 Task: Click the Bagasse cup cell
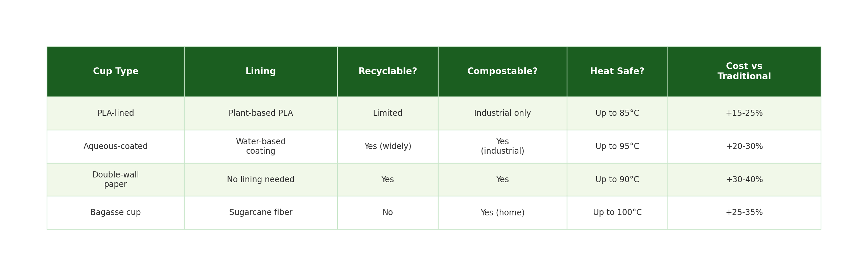(116, 212)
